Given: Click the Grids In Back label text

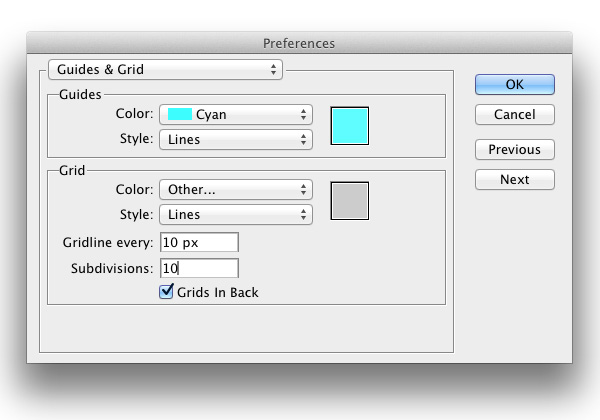Looking at the screenshot, I should pos(218,292).
